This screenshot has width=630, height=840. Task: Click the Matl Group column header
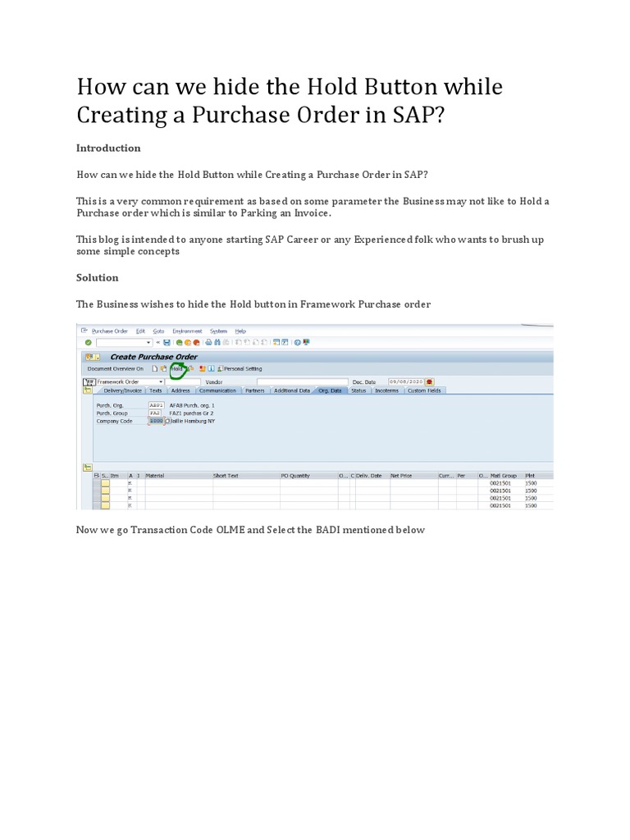[x=506, y=476]
